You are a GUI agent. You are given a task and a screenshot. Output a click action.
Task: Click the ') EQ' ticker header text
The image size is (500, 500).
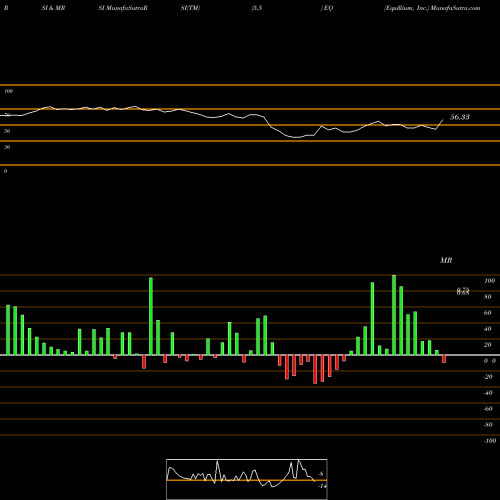pos(327,8)
